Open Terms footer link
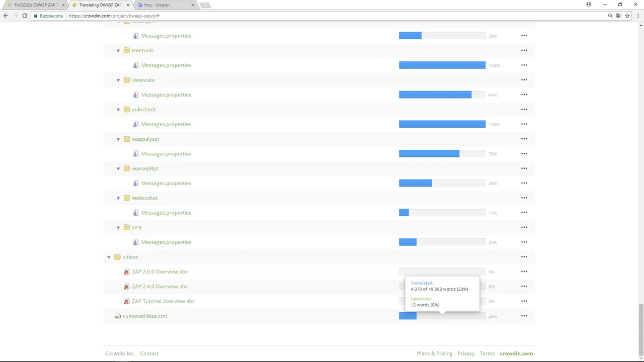The image size is (644, 362). [487, 353]
